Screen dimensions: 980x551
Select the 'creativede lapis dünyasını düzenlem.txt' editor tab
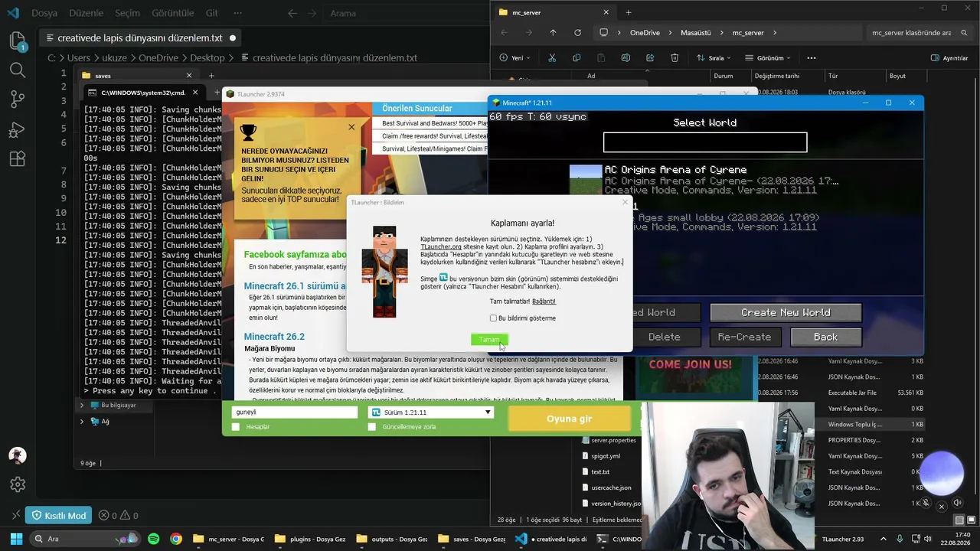click(x=141, y=37)
